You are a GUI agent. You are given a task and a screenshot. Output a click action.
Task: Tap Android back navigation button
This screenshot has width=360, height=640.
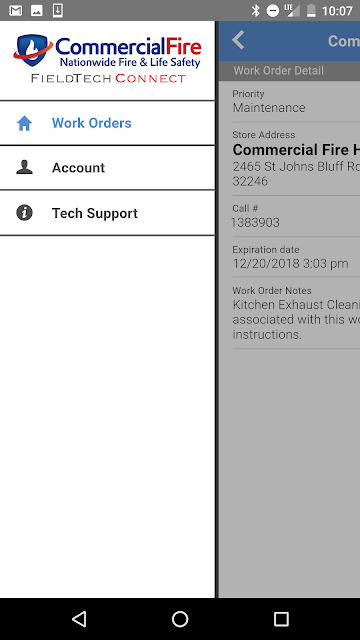79,619
